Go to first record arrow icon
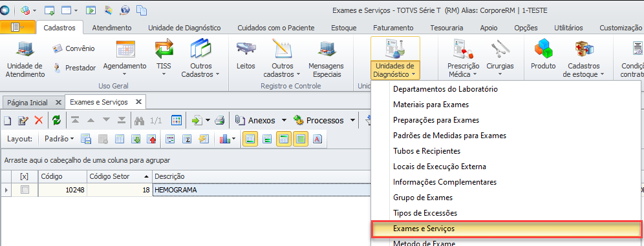644x246 pixels. 75,120
